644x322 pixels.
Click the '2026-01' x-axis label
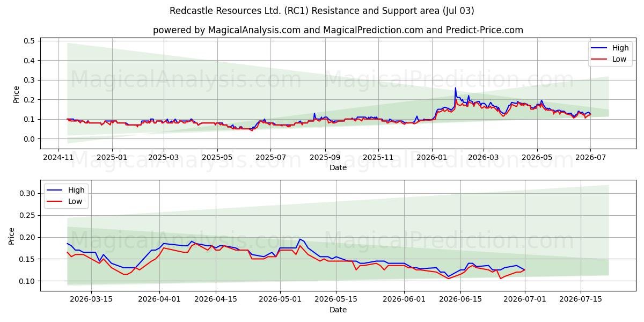[x=432, y=158]
